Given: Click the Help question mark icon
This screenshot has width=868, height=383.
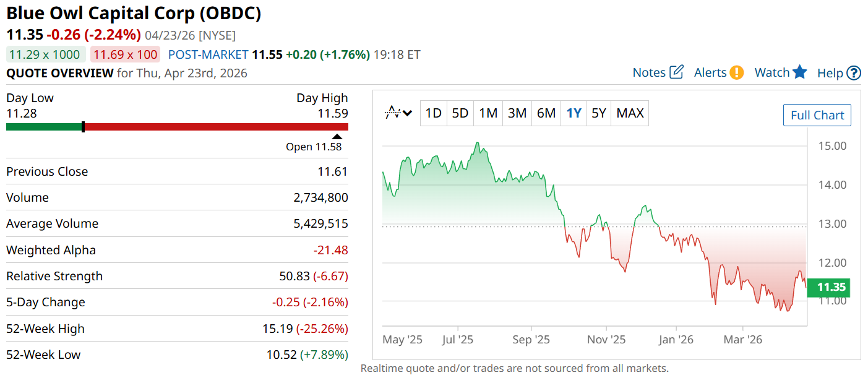Looking at the screenshot, I should click(854, 73).
